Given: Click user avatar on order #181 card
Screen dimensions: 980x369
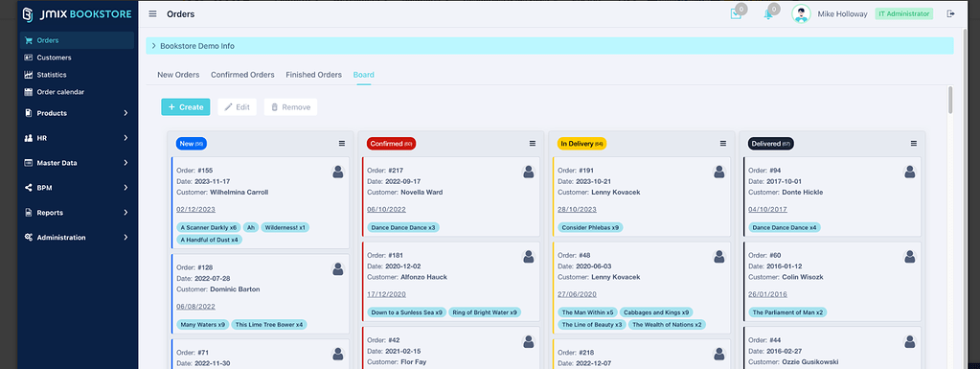Looking at the screenshot, I should click(x=529, y=257).
